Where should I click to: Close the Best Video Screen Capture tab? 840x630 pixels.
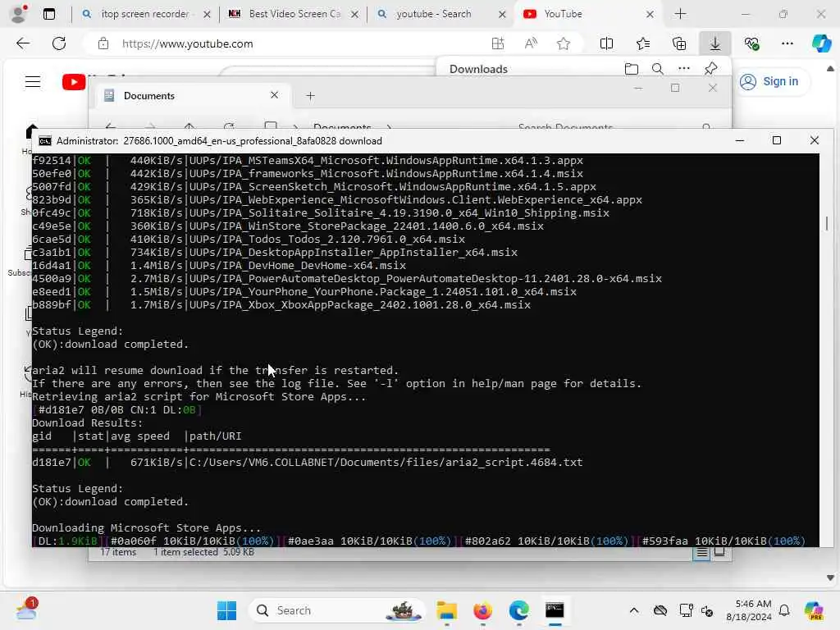[x=354, y=15]
